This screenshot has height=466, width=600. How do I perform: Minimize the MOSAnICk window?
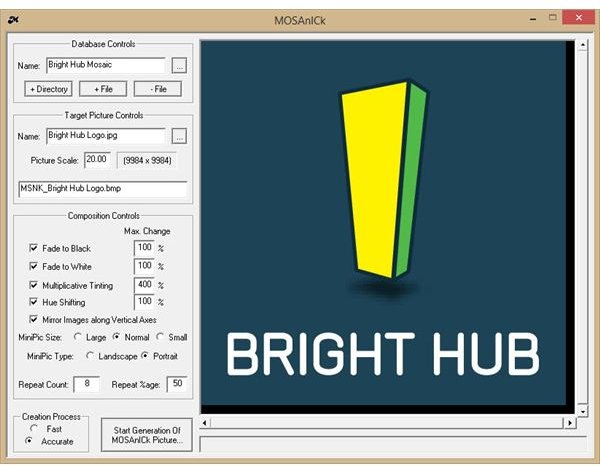pyautogui.click(x=533, y=18)
